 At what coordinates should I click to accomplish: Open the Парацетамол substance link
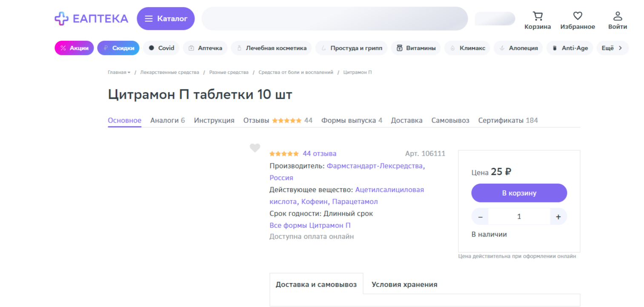tap(355, 202)
